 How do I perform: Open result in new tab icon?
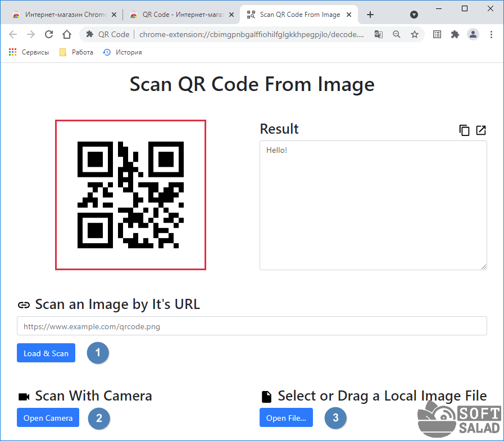click(481, 130)
